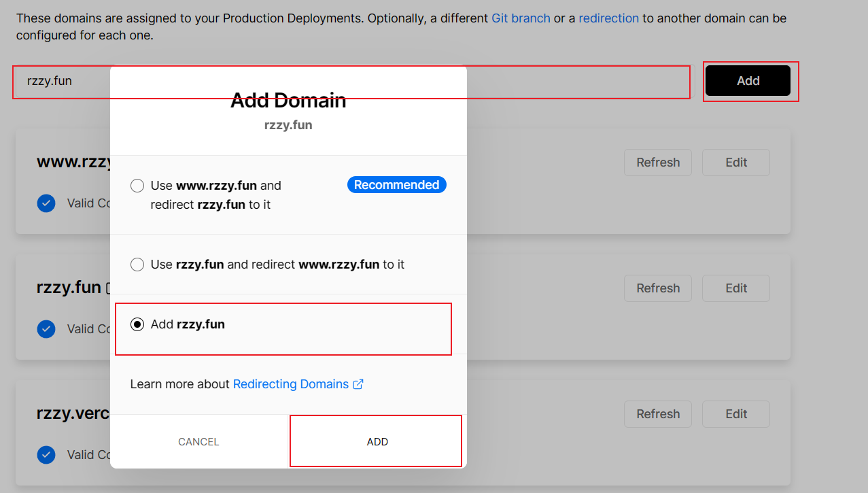Viewport: 868px width, 493px height.
Task: Edit the rzzy.verc domain card
Action: pyautogui.click(x=735, y=414)
